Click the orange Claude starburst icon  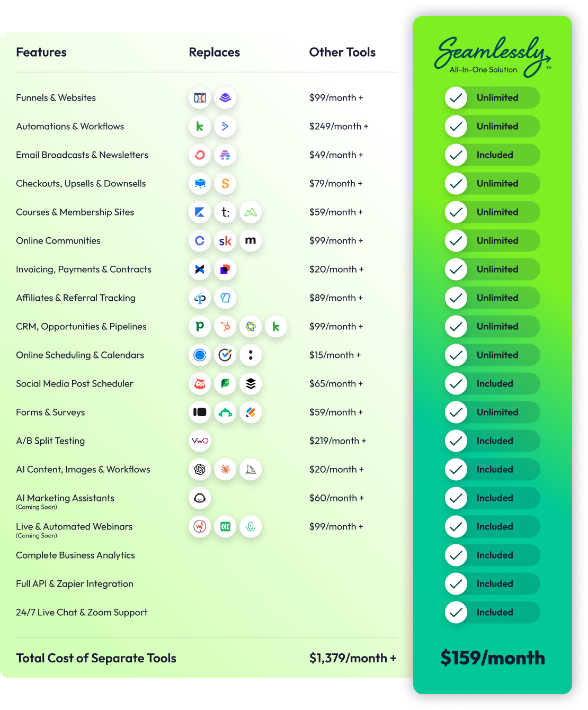(225, 470)
